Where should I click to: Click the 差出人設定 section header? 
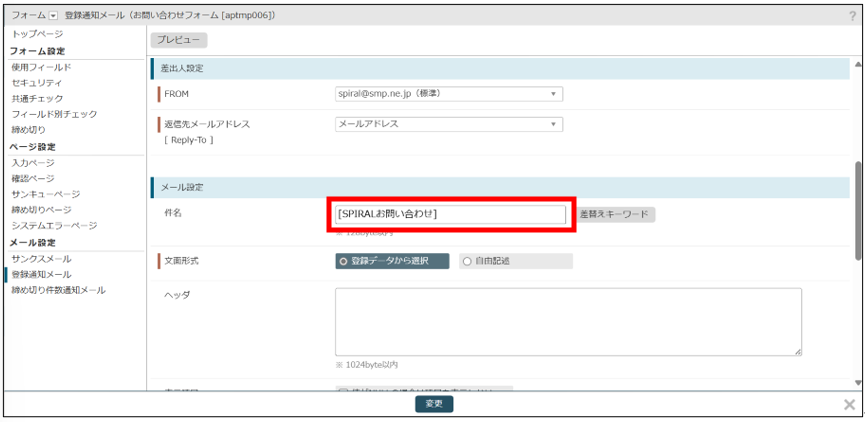point(500,69)
